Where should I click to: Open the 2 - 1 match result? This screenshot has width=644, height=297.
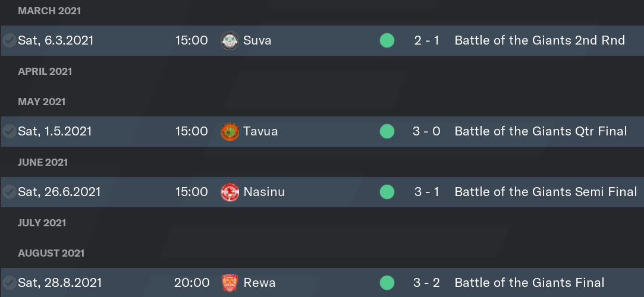[x=427, y=40]
